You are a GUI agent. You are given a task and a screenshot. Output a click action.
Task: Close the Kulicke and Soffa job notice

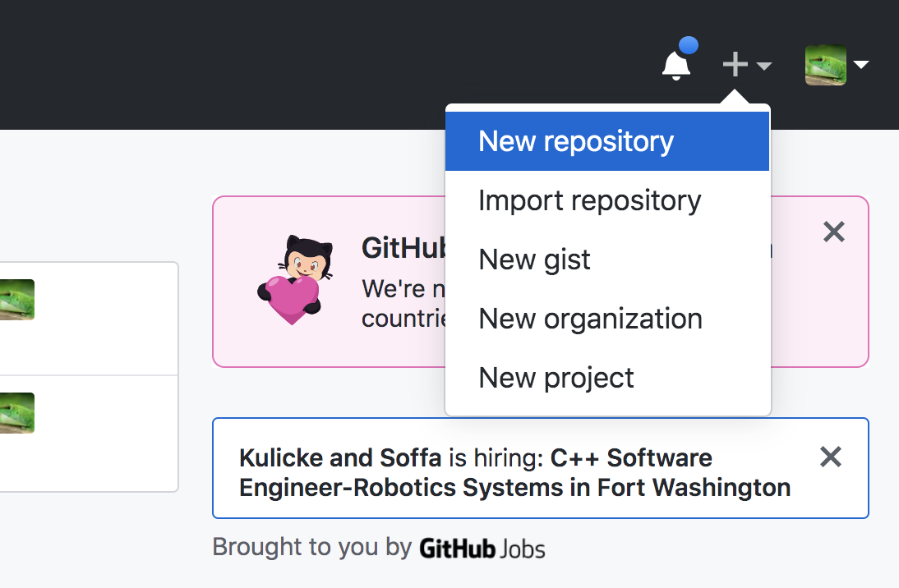[831, 457]
